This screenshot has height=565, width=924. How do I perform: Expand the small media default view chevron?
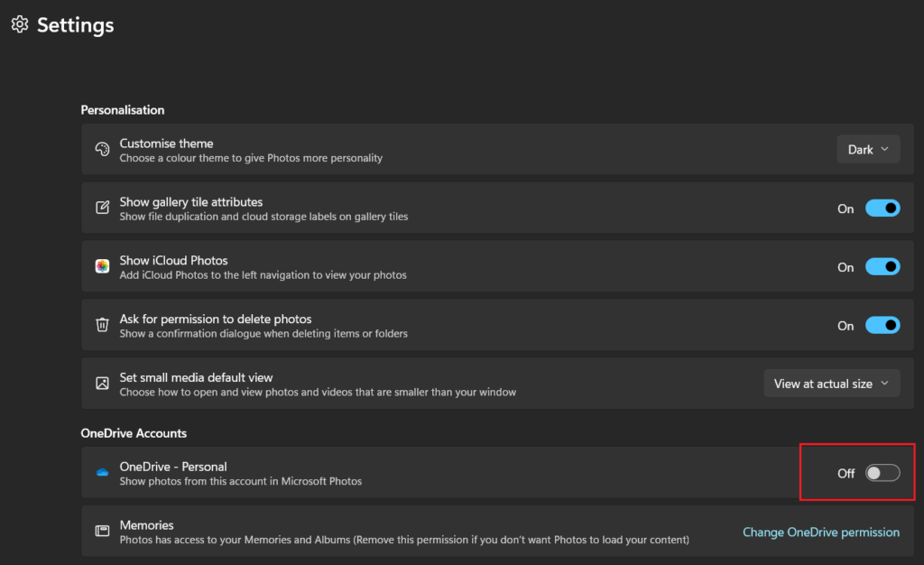(x=886, y=383)
